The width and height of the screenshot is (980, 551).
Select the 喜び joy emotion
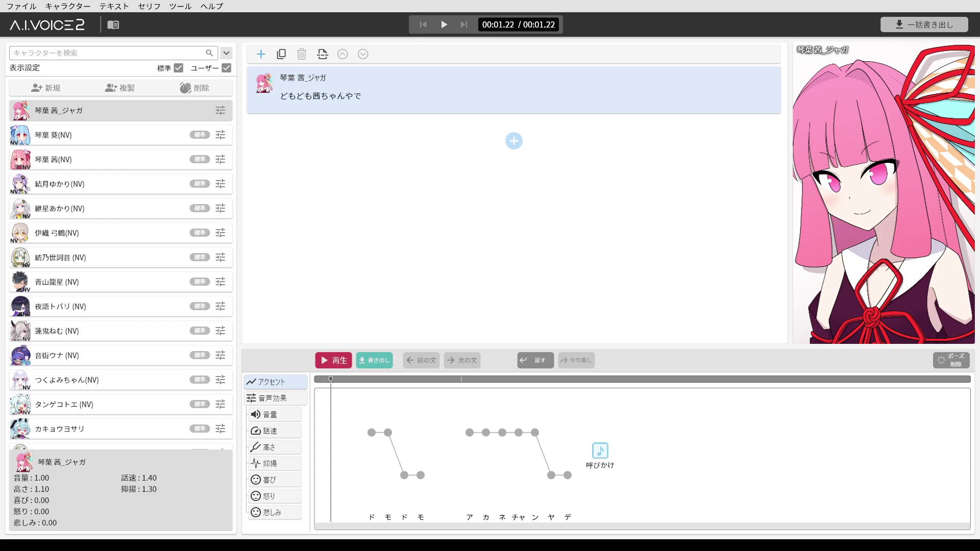275,480
